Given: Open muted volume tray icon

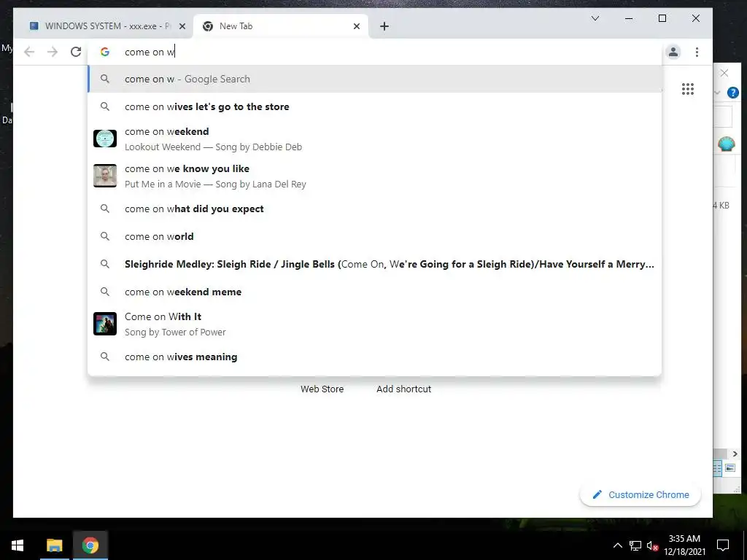Looking at the screenshot, I should [652, 545].
